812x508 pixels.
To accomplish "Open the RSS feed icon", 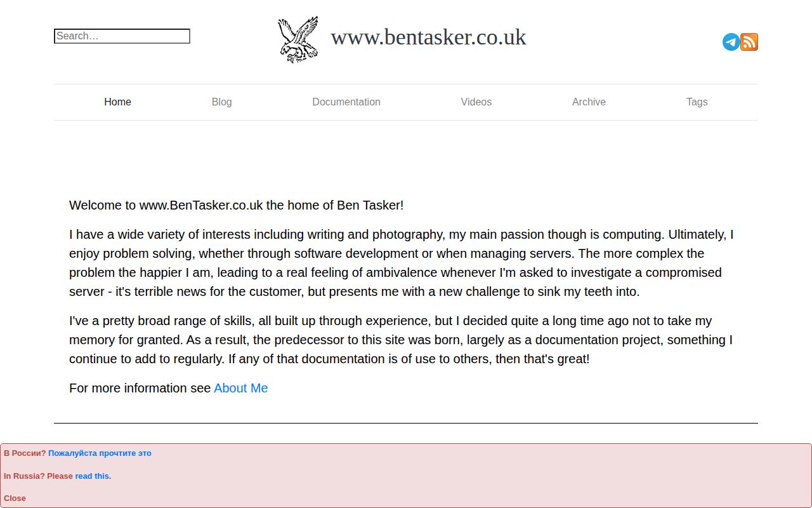I will click(x=749, y=42).
